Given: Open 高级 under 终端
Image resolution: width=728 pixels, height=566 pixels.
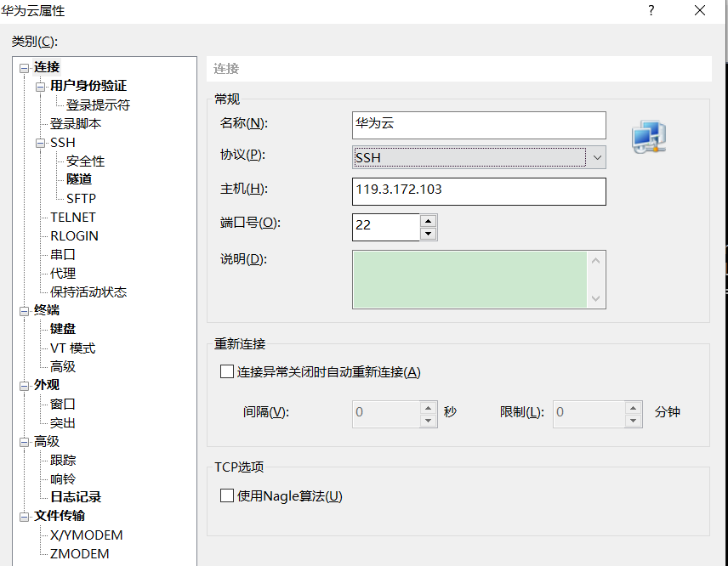Looking at the screenshot, I should 63,366.
